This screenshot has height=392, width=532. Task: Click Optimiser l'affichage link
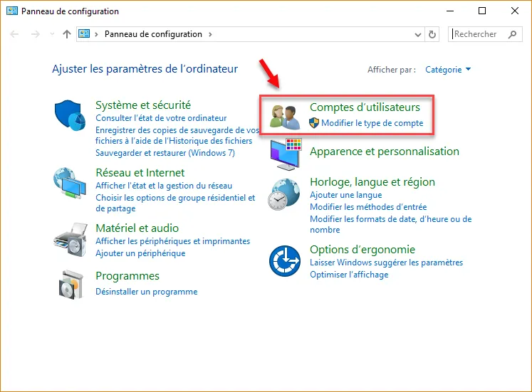pos(349,275)
